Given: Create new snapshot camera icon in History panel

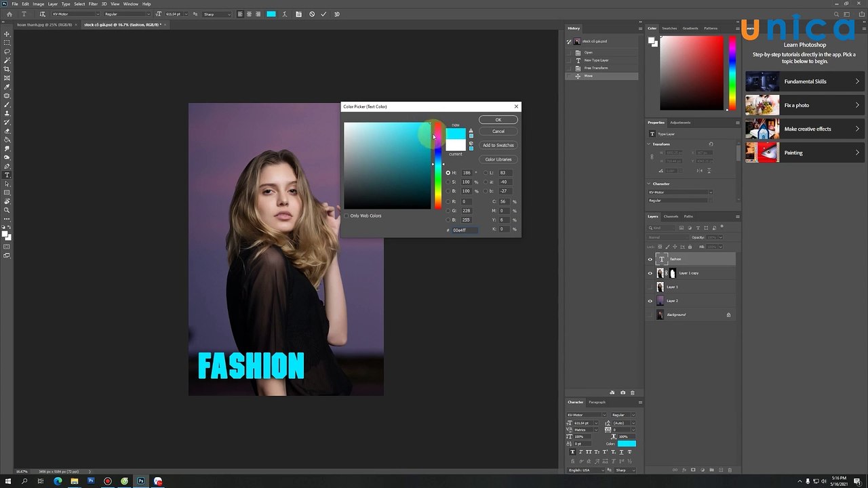Looking at the screenshot, I should [623, 392].
